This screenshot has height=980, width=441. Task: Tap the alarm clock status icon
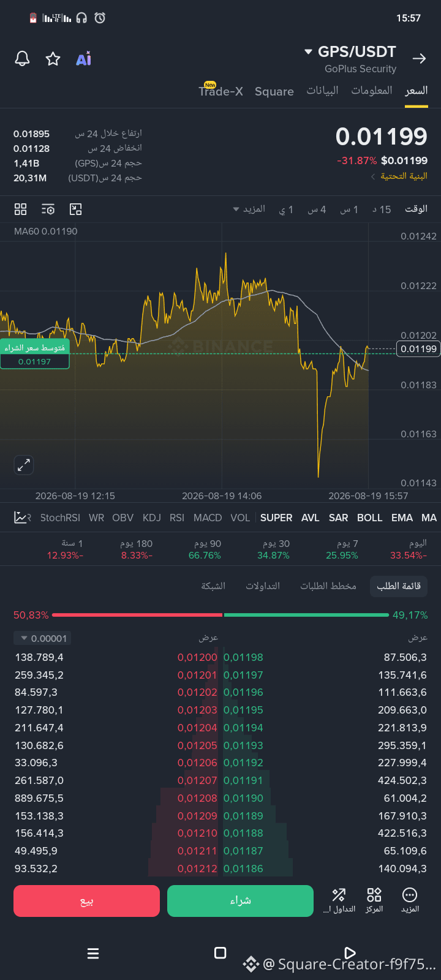tap(100, 18)
